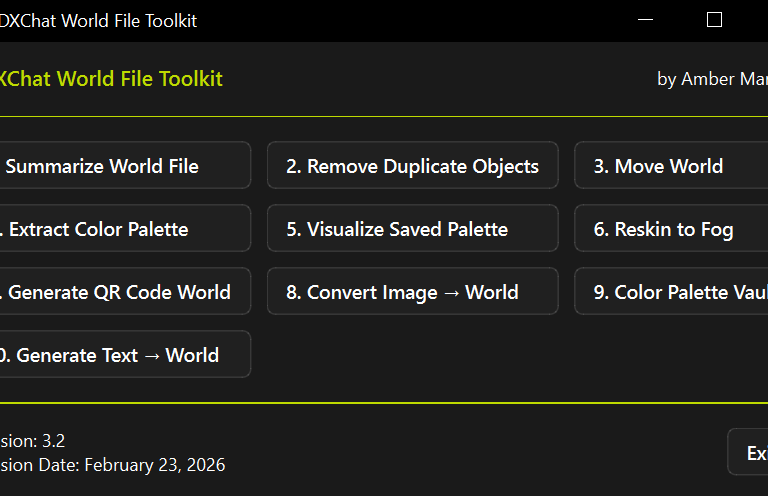Viewport: 768px width, 496px height.
Task: Open Visualize Saved Palette
Action: point(412,229)
